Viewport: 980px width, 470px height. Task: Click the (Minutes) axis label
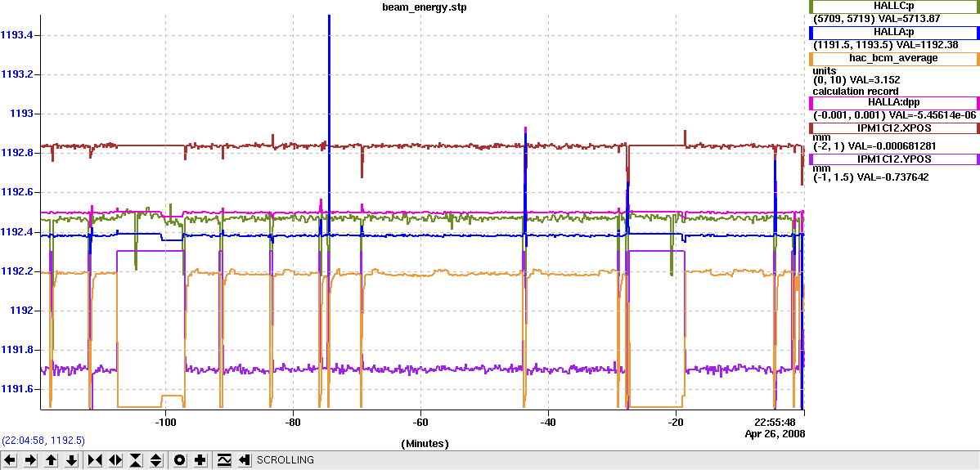click(425, 444)
